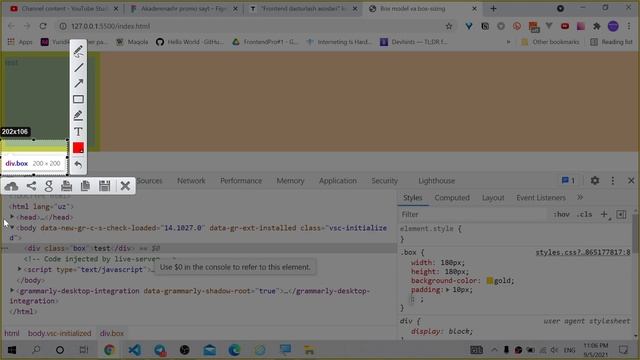This screenshot has width=640, height=360.
Task: Open the red color picker swatch
Action: [x=78, y=148]
